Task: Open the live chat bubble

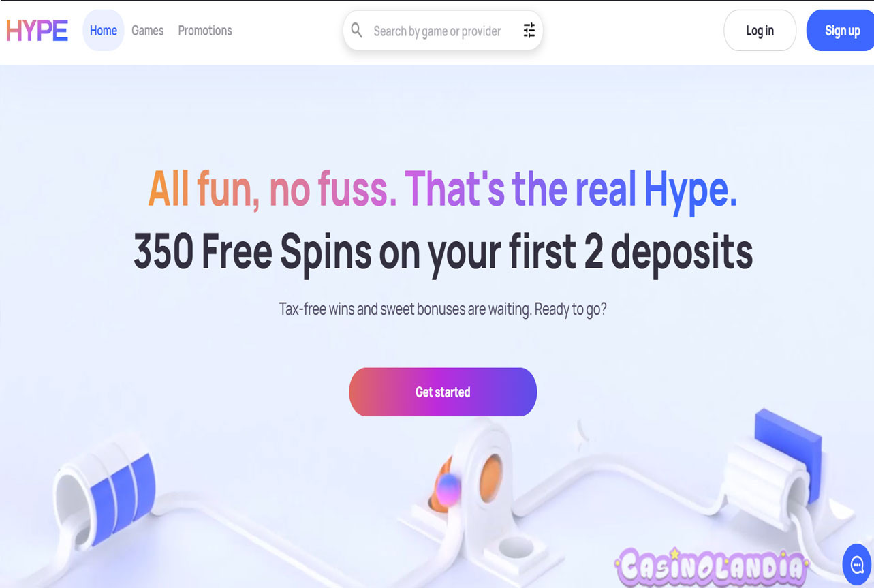Action: tap(857, 565)
